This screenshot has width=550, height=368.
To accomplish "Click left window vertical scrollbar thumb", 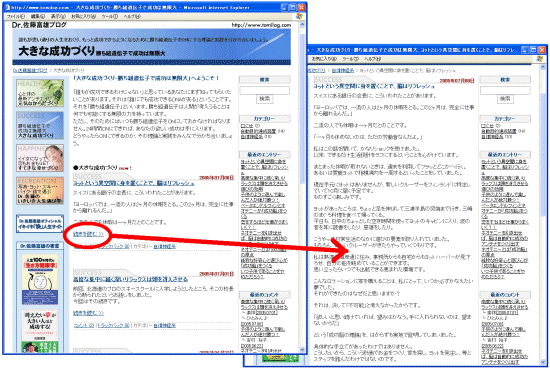I will [x=302, y=109].
